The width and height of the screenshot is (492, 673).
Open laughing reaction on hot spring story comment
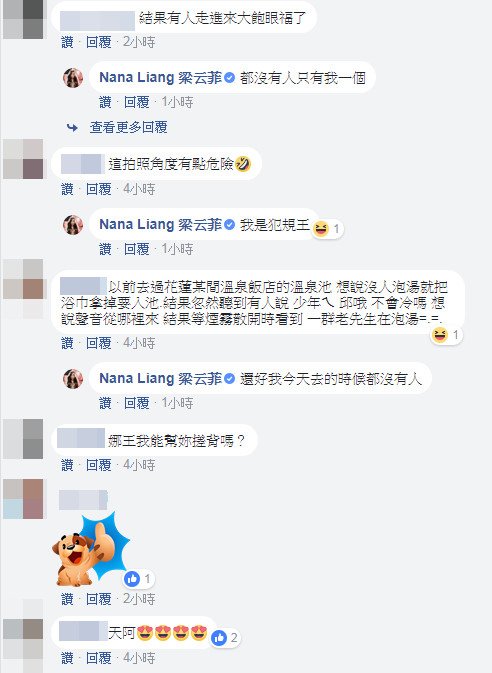coord(446,334)
